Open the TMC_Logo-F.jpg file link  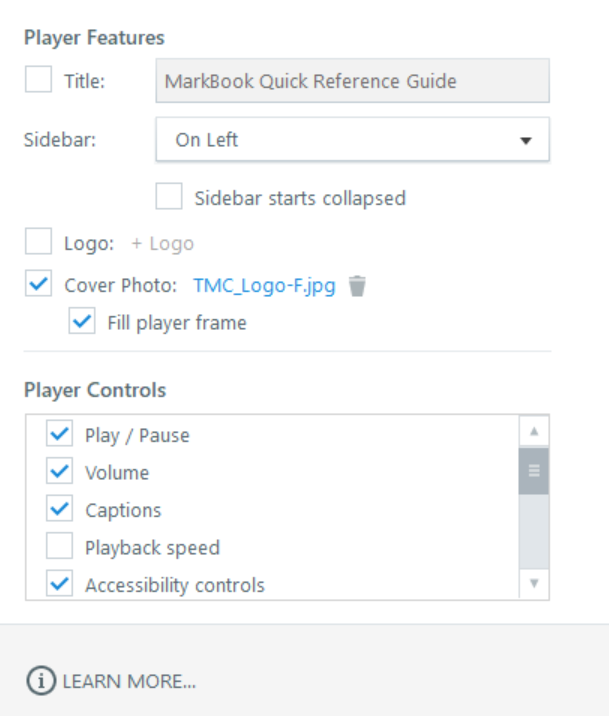click(x=264, y=285)
